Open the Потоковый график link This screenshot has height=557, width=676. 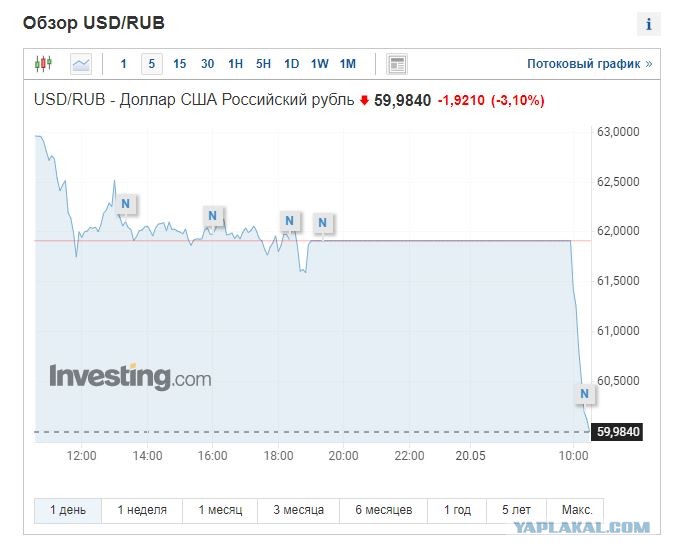pyautogui.click(x=589, y=64)
